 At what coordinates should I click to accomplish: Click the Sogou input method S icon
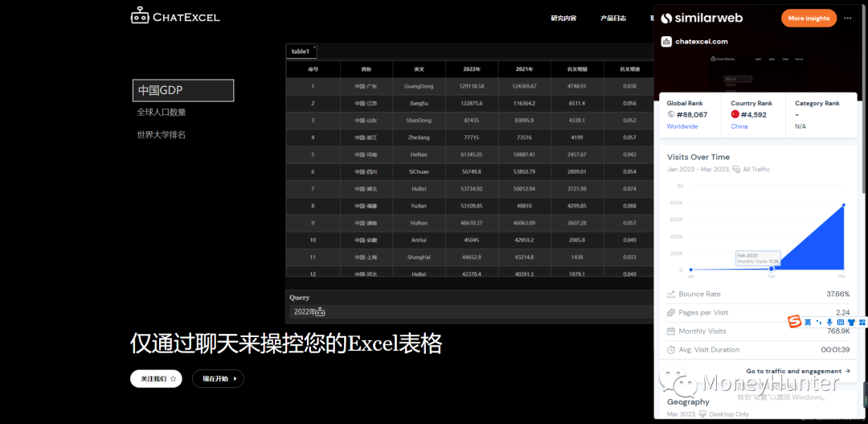pyautogui.click(x=794, y=322)
